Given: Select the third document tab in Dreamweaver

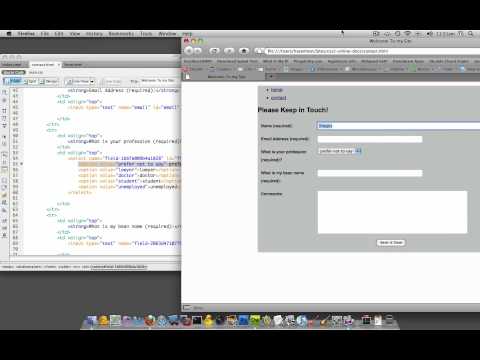Looking at the screenshot, I should (72, 65).
